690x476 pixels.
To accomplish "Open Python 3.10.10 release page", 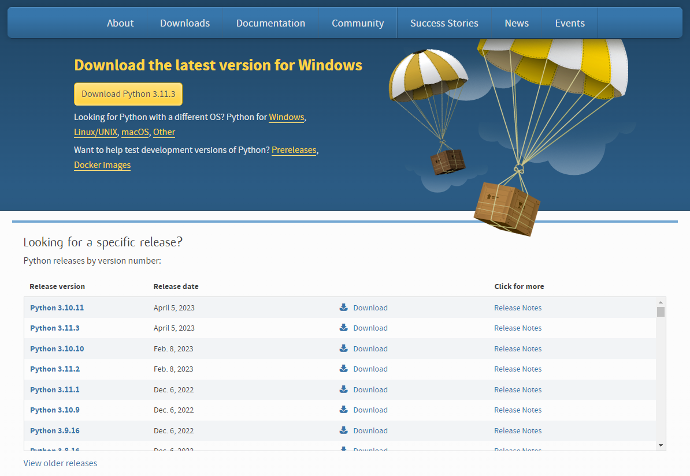I will click(57, 348).
